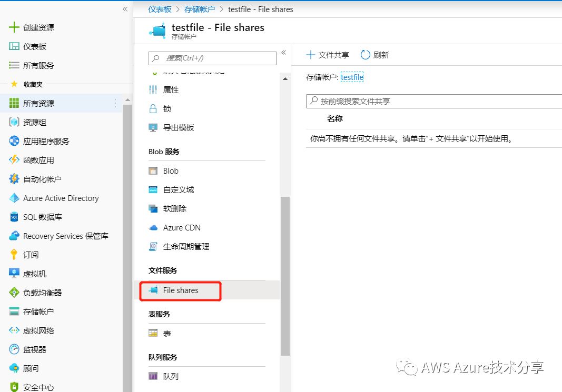Image resolution: width=562 pixels, height=392 pixels.
Task: Open Azure Active Directory diamond icon
Action: [14, 198]
